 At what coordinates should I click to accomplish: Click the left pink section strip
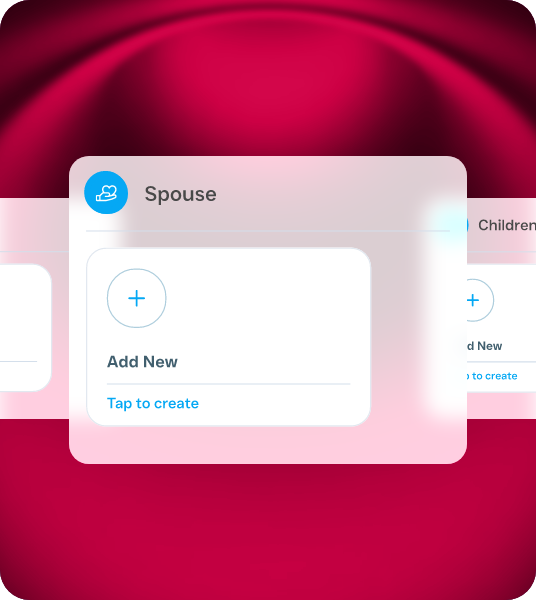pyautogui.click(x=34, y=308)
